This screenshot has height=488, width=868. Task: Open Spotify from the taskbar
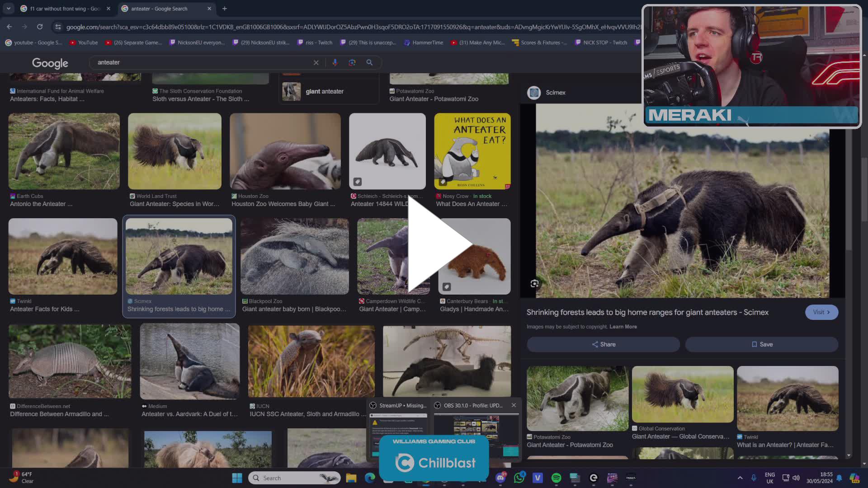click(x=557, y=478)
